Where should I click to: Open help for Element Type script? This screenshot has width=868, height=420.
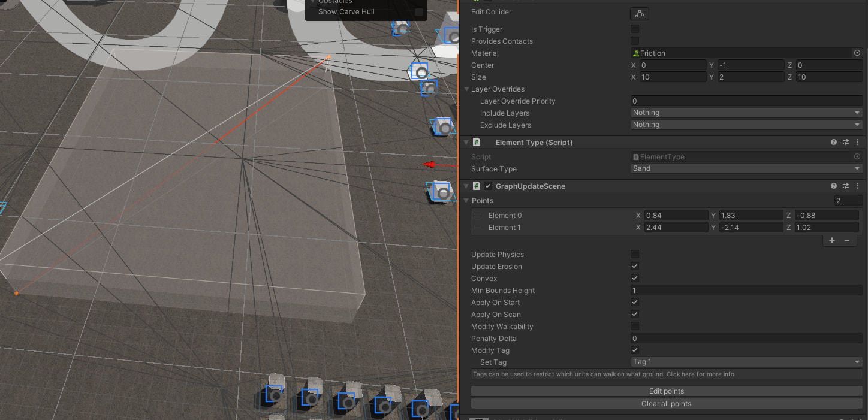tap(833, 143)
